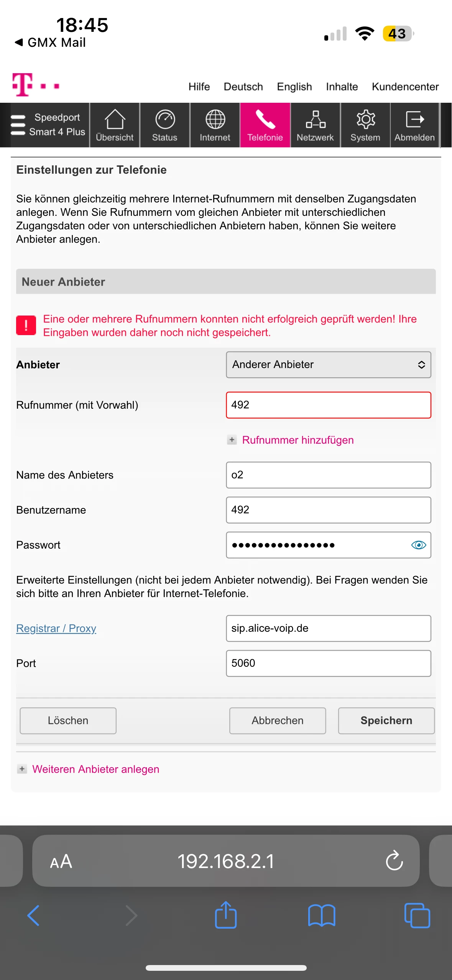The width and height of the screenshot is (452, 980).
Task: Expand Rufnummer hinzufügen
Action: pos(297,440)
